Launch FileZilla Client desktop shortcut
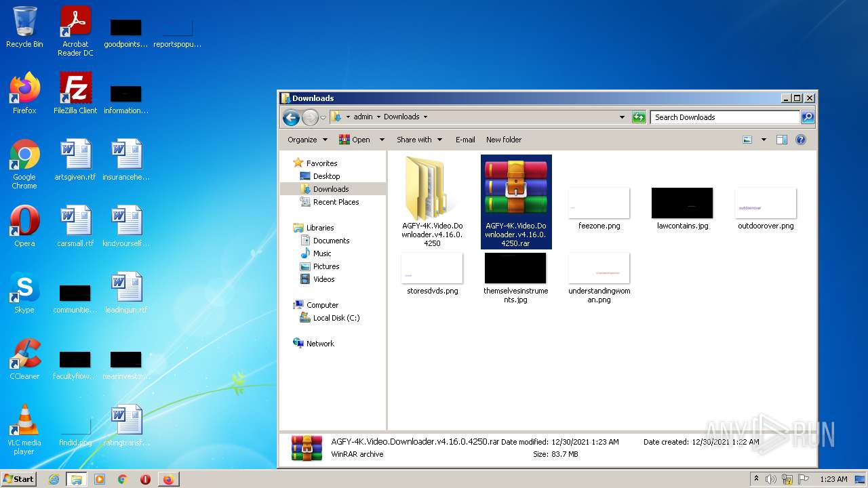The height and width of the screenshot is (488, 868). [x=75, y=93]
